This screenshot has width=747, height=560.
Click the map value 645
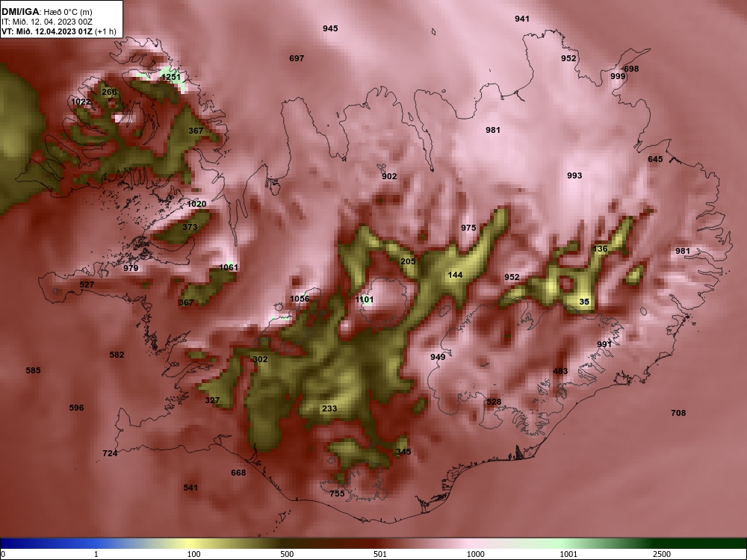click(x=655, y=160)
